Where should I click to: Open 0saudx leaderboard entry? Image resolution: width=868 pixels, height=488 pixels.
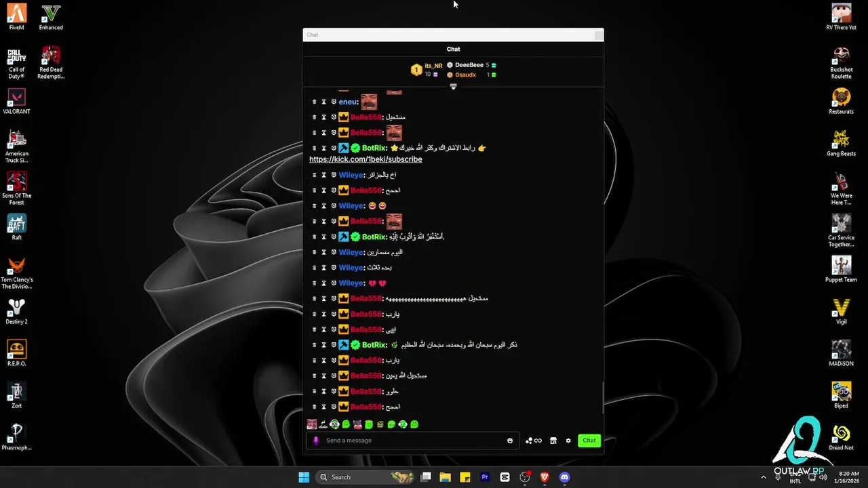coord(465,75)
